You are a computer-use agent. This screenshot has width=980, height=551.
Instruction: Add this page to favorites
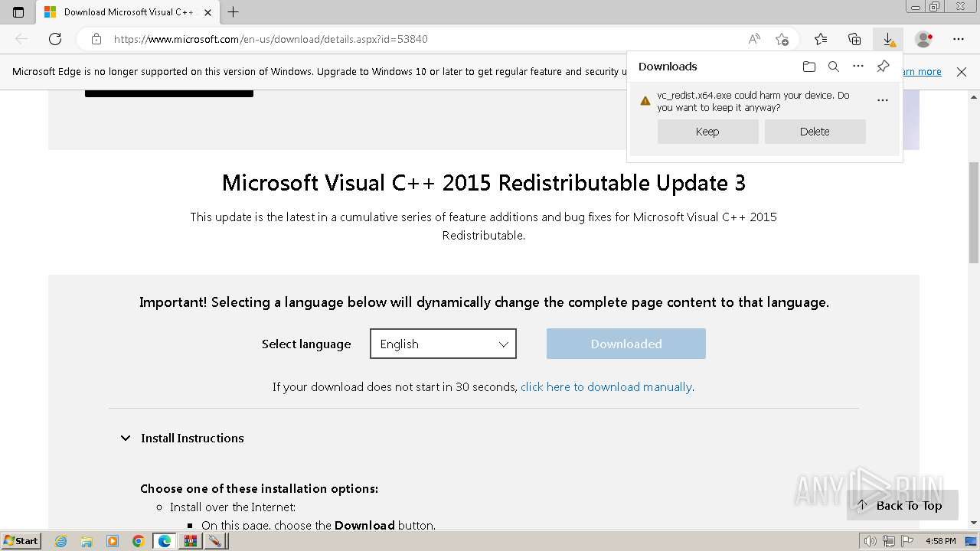(782, 39)
